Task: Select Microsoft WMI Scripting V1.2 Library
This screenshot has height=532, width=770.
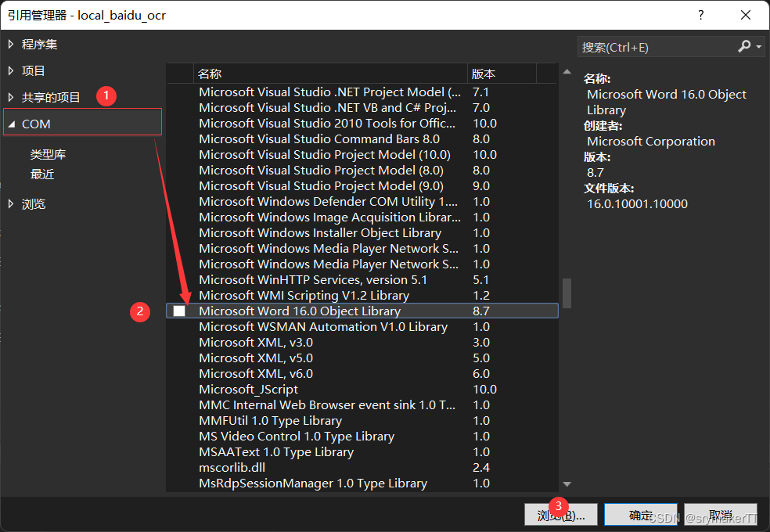Action: coord(362,296)
